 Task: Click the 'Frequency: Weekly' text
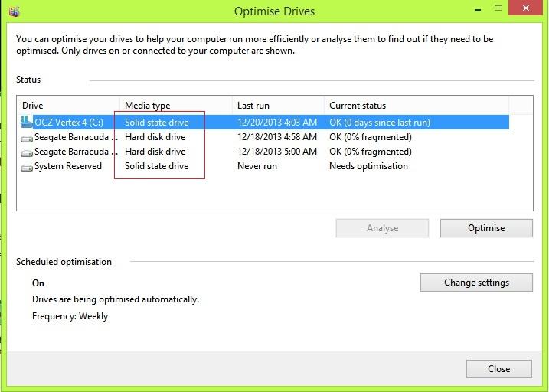tap(70, 316)
